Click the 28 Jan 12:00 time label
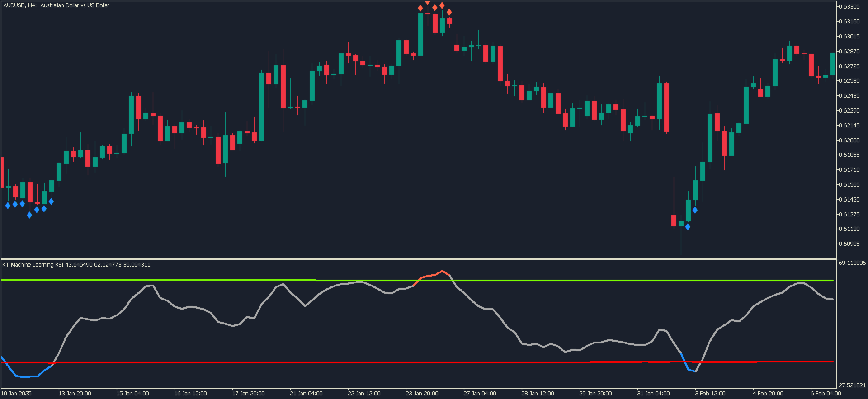 pos(538,394)
